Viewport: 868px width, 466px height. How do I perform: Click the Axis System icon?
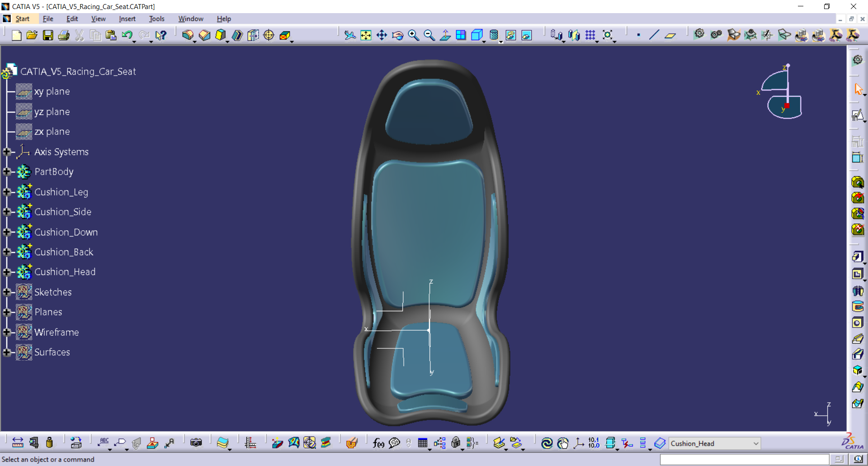tap(579, 443)
